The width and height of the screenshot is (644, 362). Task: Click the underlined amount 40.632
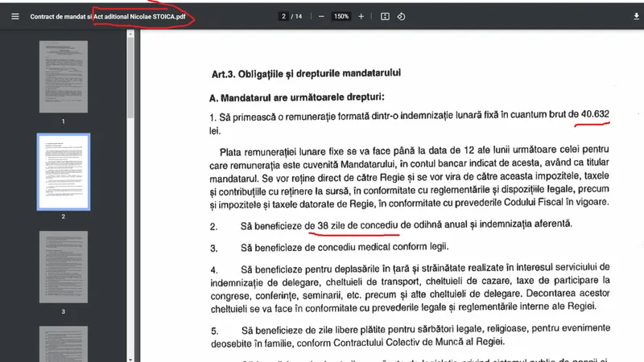(595, 114)
